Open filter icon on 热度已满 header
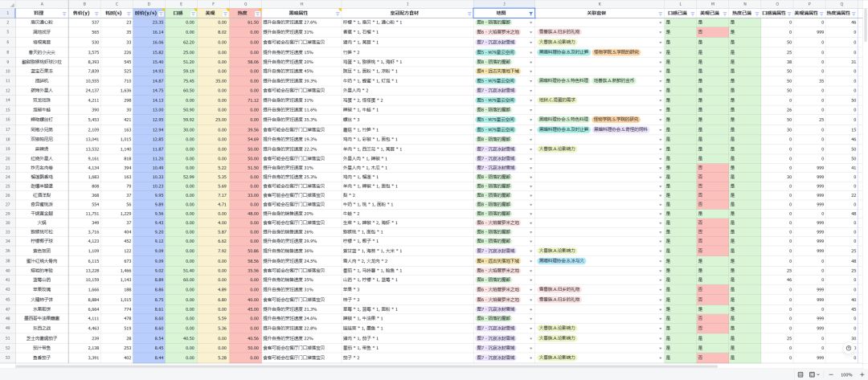 click(756, 13)
